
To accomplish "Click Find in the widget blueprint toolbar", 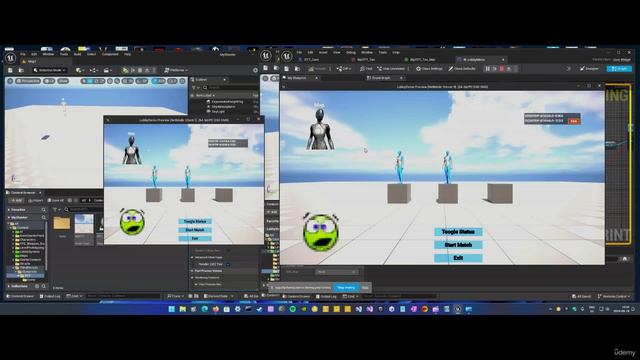I will 366,69.
